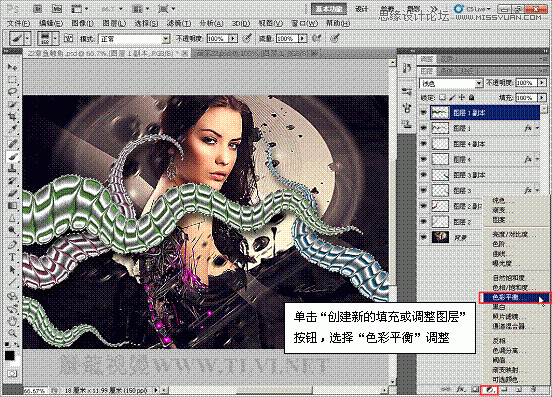Image resolution: width=552 pixels, height=397 pixels.
Task: Select the Hand tool
Action: 12,320
